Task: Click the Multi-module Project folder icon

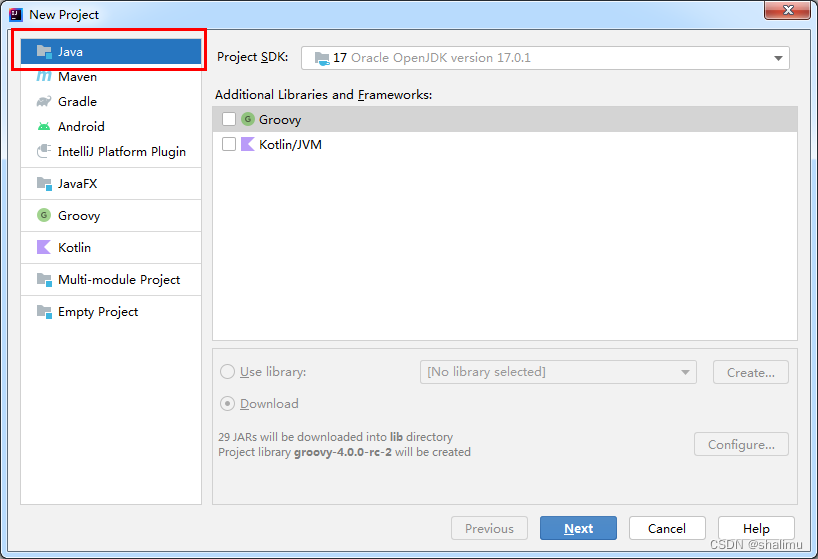Action: pyautogui.click(x=44, y=280)
